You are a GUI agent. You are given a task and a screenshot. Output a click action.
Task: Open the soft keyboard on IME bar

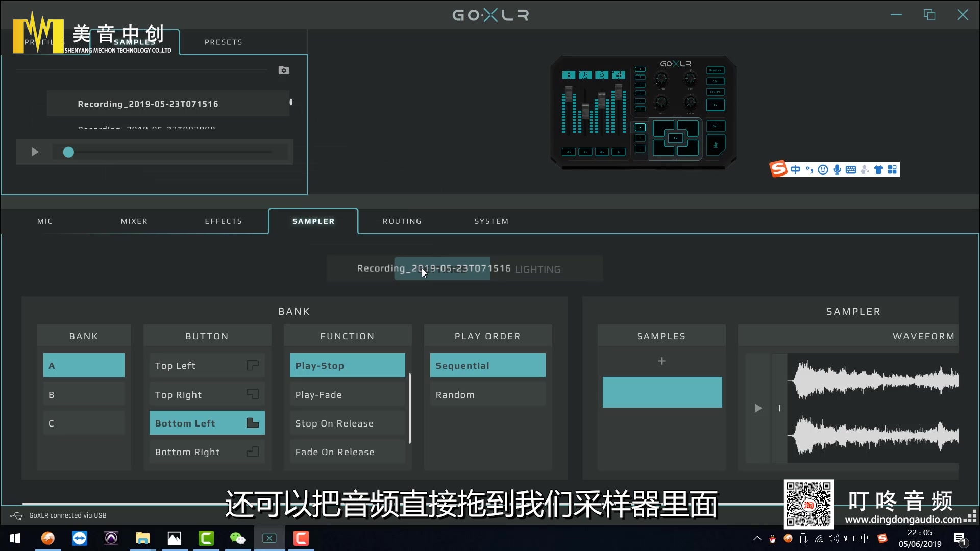(x=851, y=170)
